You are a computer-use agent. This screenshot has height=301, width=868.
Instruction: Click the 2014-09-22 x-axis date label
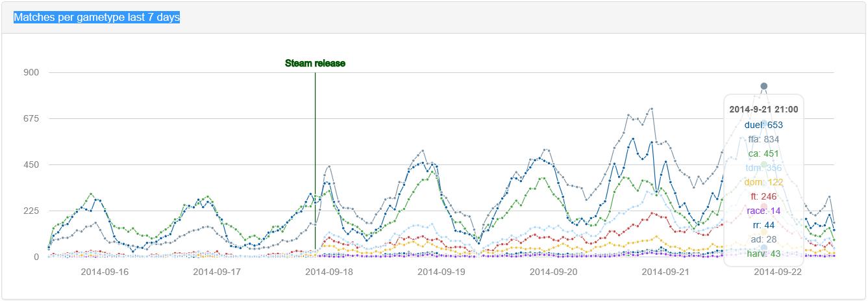[778, 272]
